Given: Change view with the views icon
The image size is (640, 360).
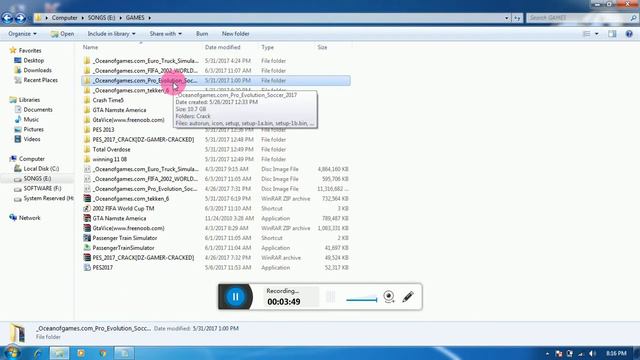Looking at the screenshot, I should point(586,34).
